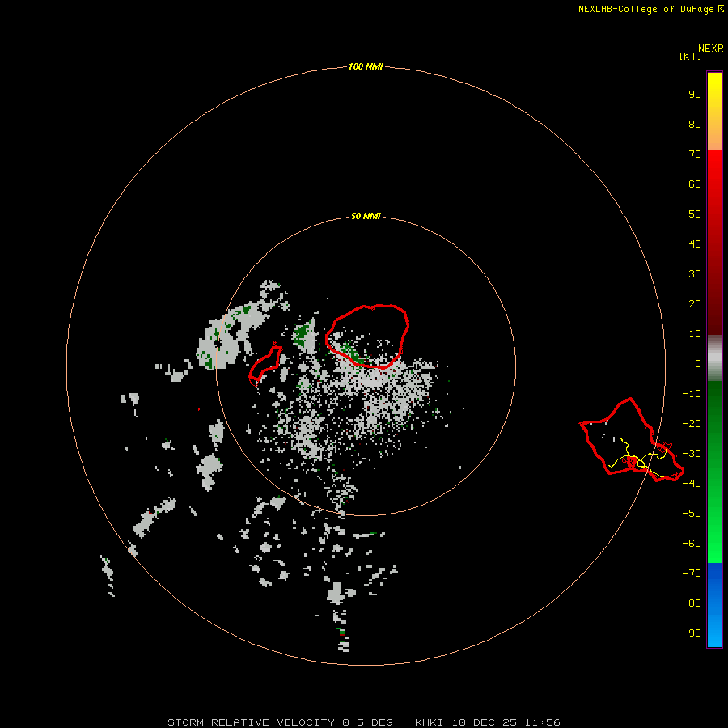
Task: Click the gray zero-velocity segment of the color bar
Action: [x=714, y=358]
